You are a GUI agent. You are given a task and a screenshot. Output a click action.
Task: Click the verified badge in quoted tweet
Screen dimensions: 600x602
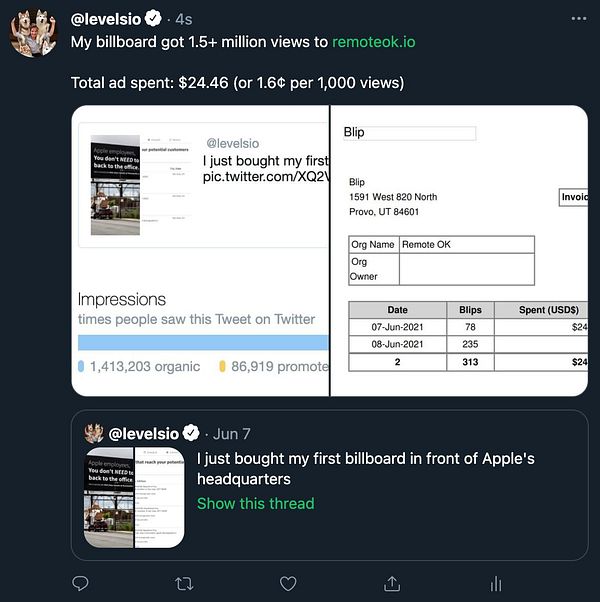(190, 433)
